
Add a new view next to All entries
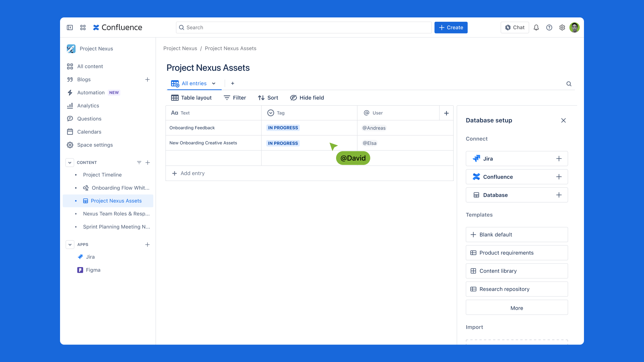pyautogui.click(x=232, y=83)
